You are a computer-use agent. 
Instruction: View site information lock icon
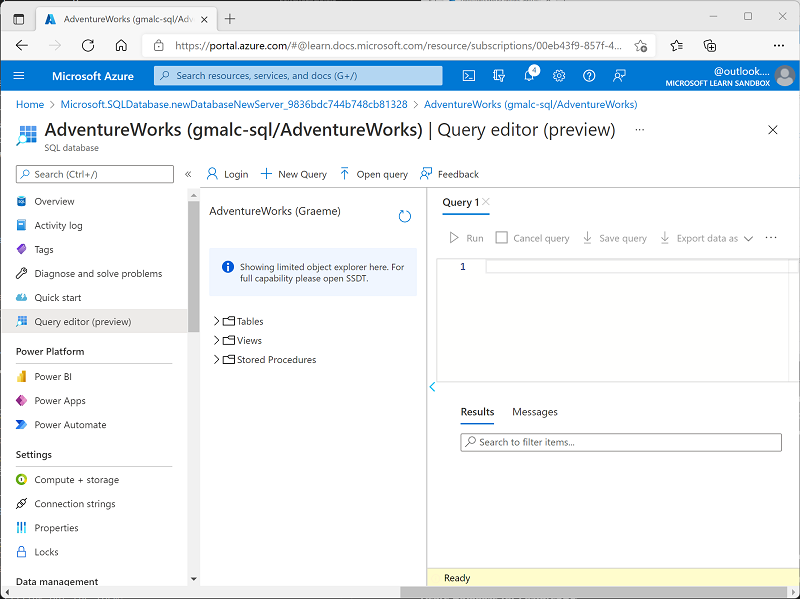point(159,45)
